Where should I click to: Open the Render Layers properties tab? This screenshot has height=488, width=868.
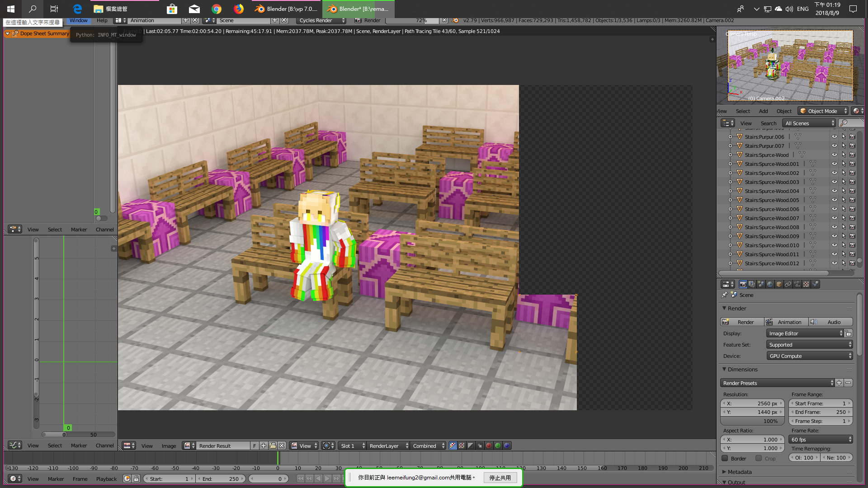point(752,284)
